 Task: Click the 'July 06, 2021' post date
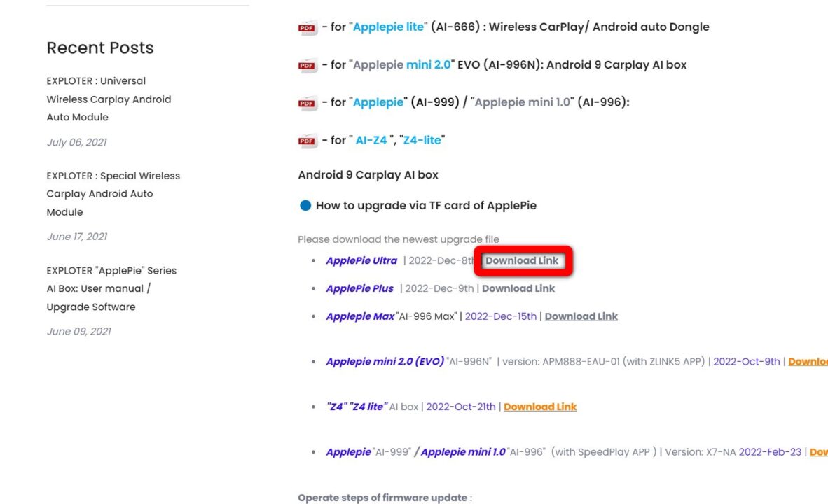76,143
